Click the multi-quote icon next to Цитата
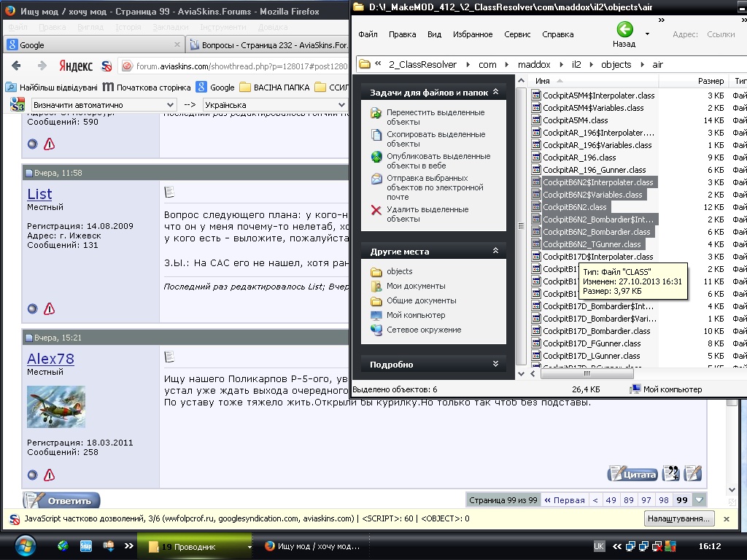 [x=670, y=474]
